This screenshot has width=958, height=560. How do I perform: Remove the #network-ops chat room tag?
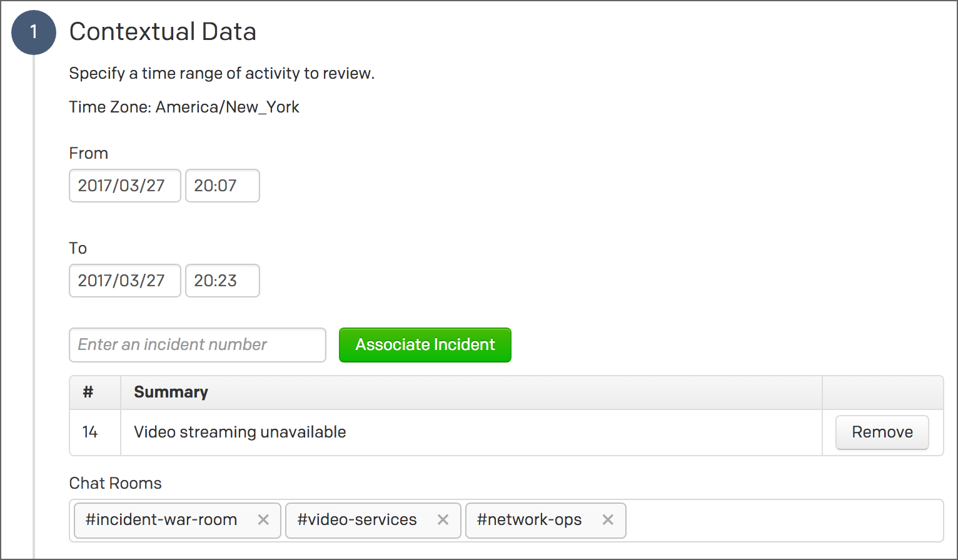[608, 520]
